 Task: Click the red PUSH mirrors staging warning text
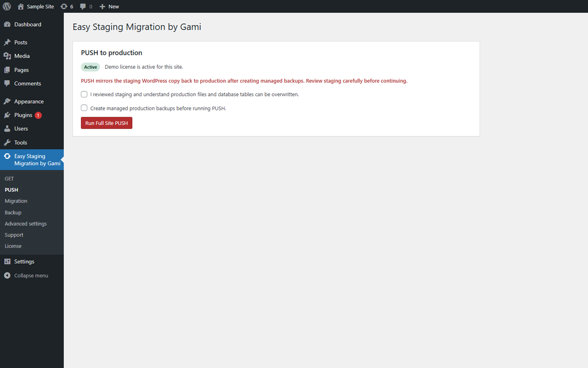click(244, 80)
